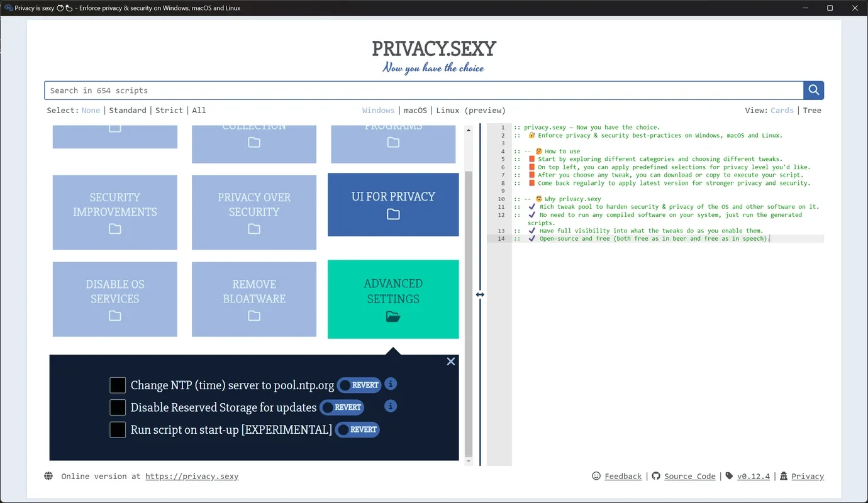The height and width of the screenshot is (503, 868).
Task: Check Run script on start-up [EXPERIMENTAL]
Action: pos(118,430)
